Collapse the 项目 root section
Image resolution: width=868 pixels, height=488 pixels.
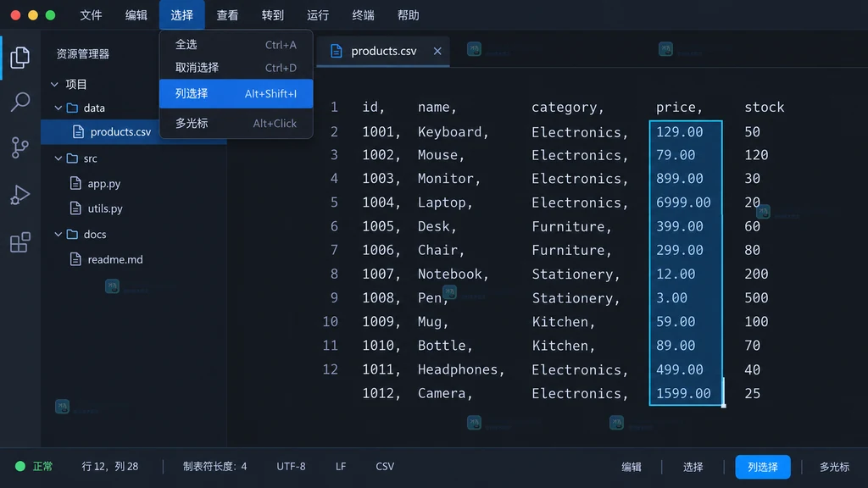coord(54,84)
